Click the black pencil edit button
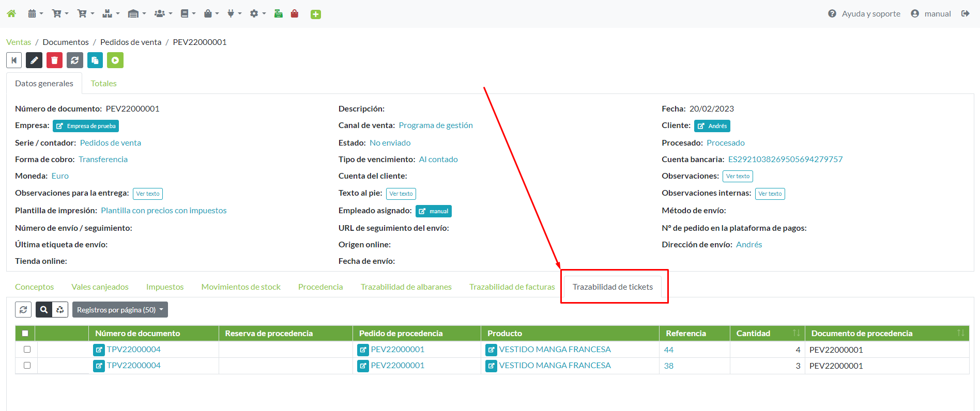 tap(34, 60)
